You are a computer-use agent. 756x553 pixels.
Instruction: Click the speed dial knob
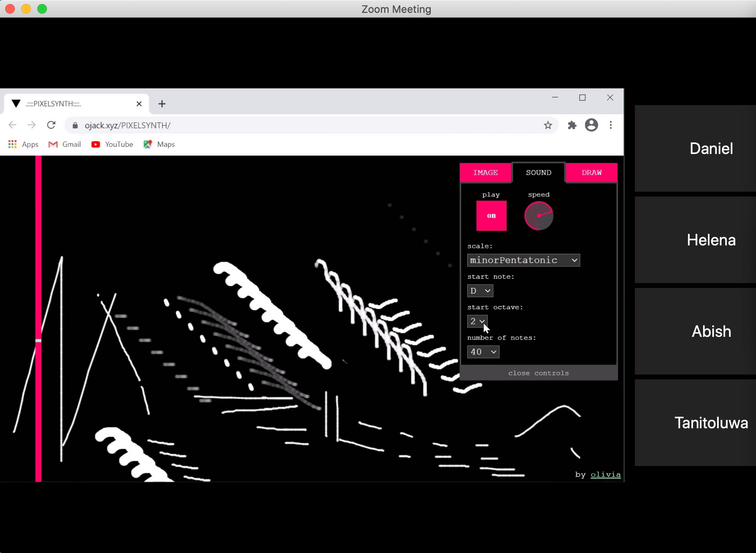click(539, 216)
